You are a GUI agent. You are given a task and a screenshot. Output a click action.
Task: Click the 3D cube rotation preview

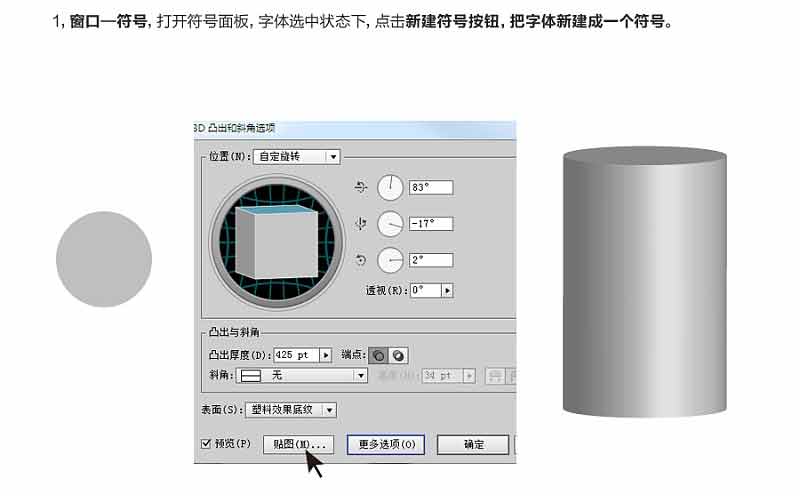[x=276, y=242]
